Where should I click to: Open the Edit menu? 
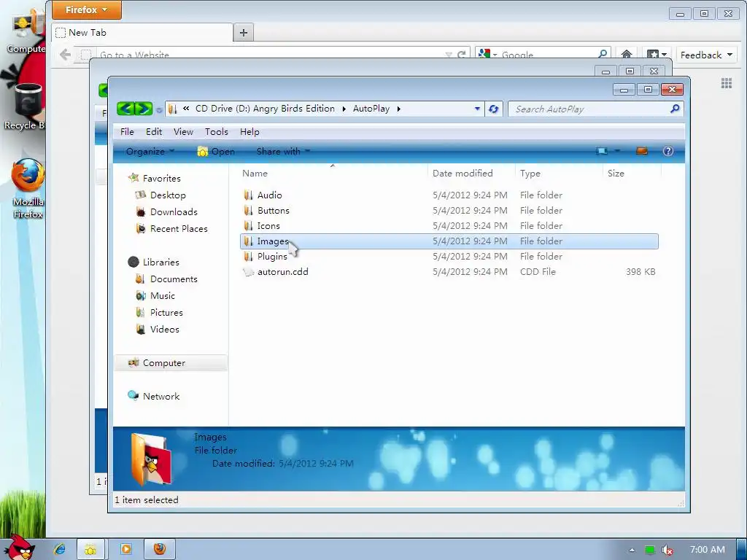click(x=154, y=132)
